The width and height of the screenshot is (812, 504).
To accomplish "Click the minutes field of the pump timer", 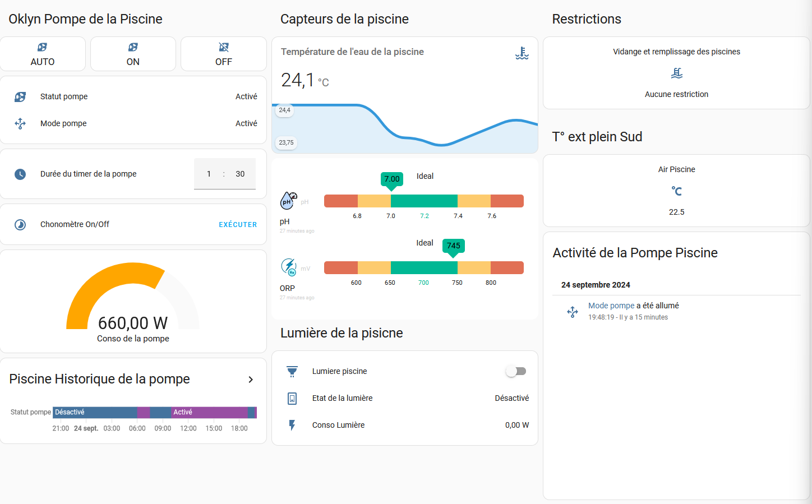I will (x=240, y=174).
